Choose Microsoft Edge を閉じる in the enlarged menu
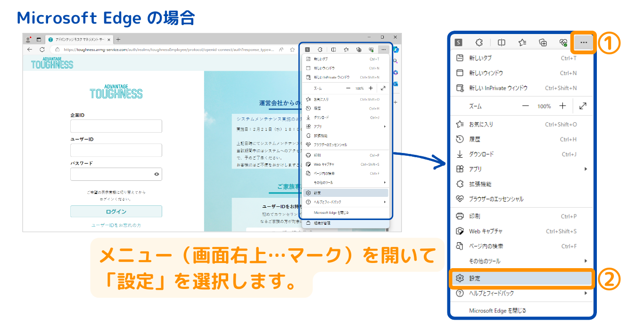The image size is (644, 330). tap(521, 311)
